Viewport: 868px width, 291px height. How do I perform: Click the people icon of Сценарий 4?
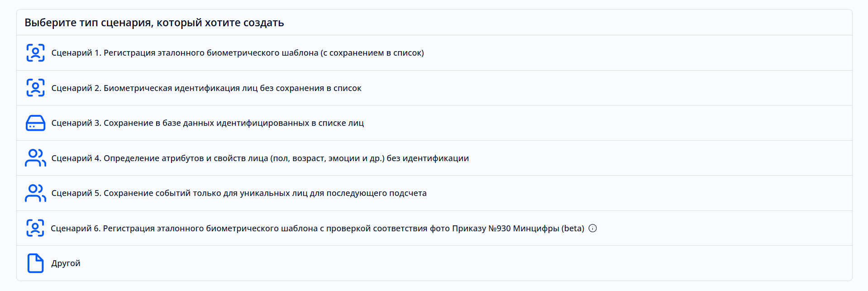[x=35, y=158]
